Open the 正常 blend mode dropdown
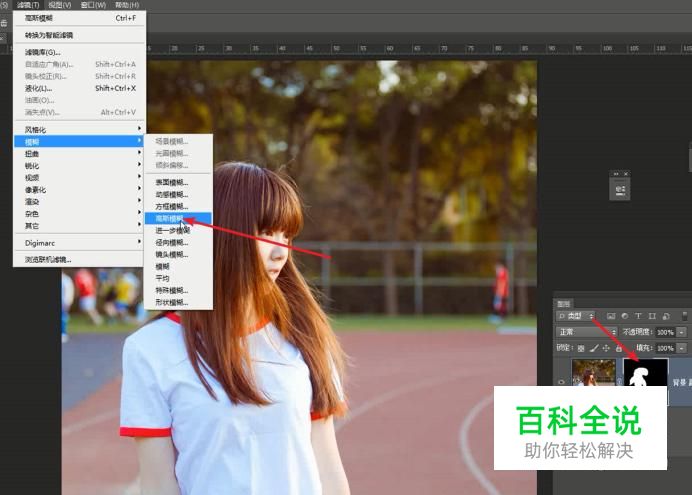This screenshot has width=692, height=495. (586, 332)
